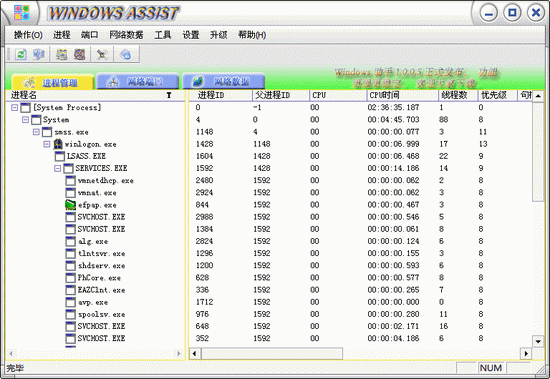This screenshot has width=550, height=379.
Task: Click the shdserv.exe window icon
Action: pyautogui.click(x=71, y=266)
